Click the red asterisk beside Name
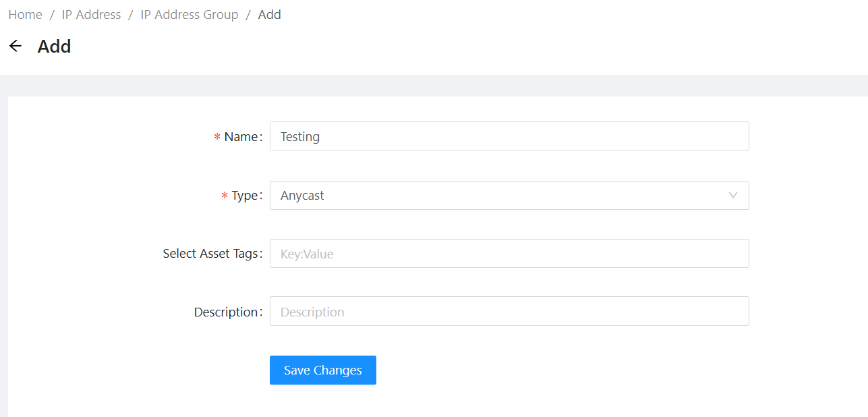This screenshot has height=417, width=868. (x=217, y=138)
